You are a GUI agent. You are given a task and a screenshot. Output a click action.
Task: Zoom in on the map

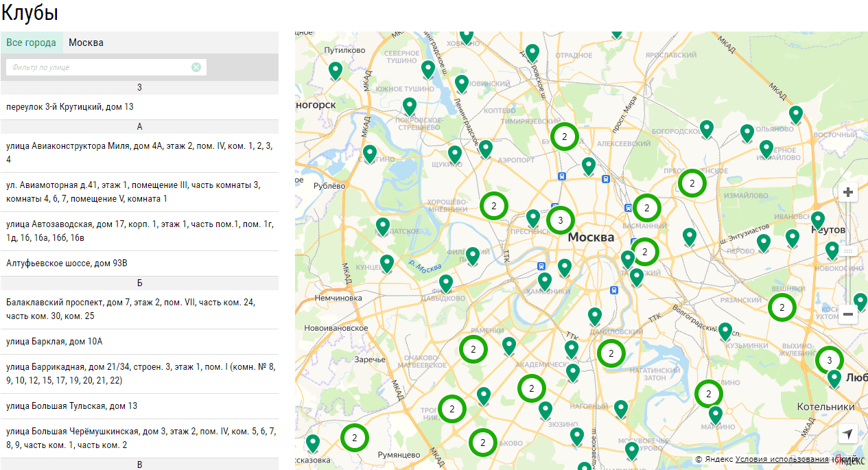[849, 192]
